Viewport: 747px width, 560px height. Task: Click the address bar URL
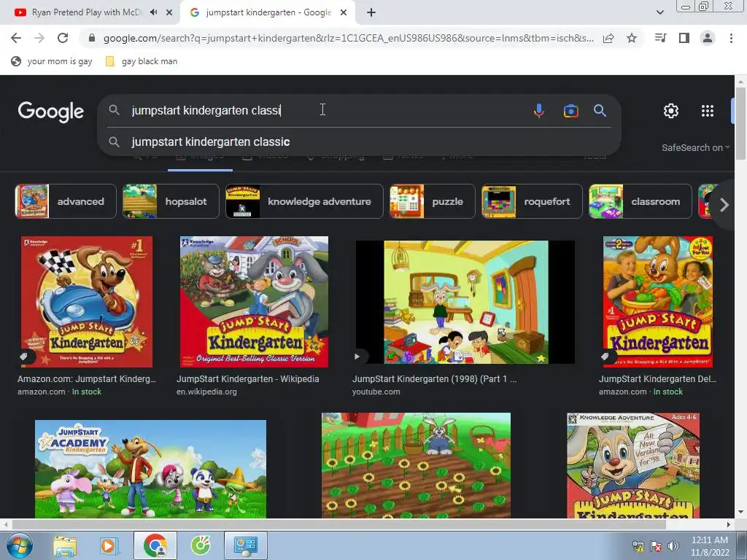click(x=348, y=38)
